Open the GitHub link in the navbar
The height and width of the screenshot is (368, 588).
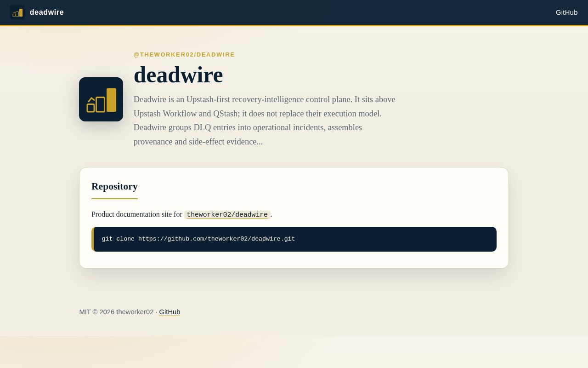[566, 12]
